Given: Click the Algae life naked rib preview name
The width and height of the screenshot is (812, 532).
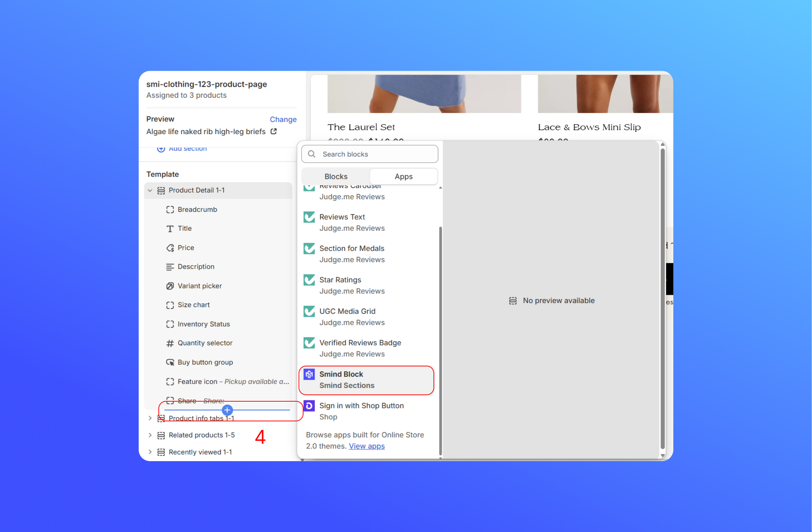Looking at the screenshot, I should 206,132.
